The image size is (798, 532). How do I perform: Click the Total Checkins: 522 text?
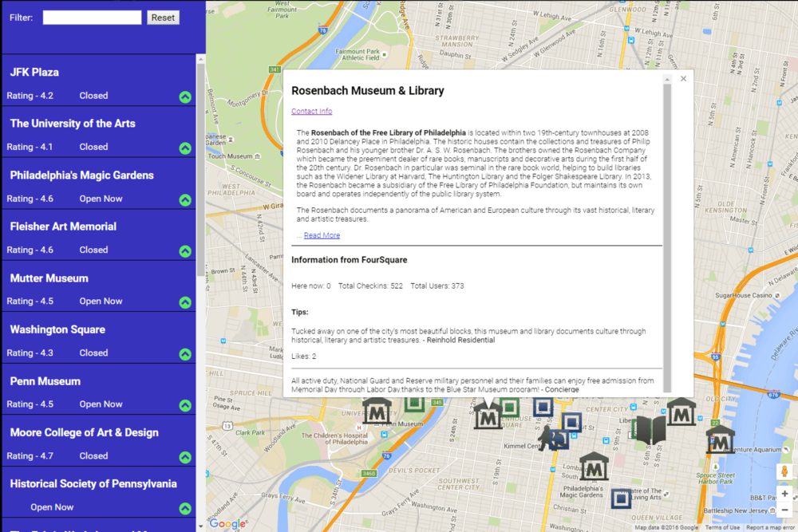coord(370,286)
